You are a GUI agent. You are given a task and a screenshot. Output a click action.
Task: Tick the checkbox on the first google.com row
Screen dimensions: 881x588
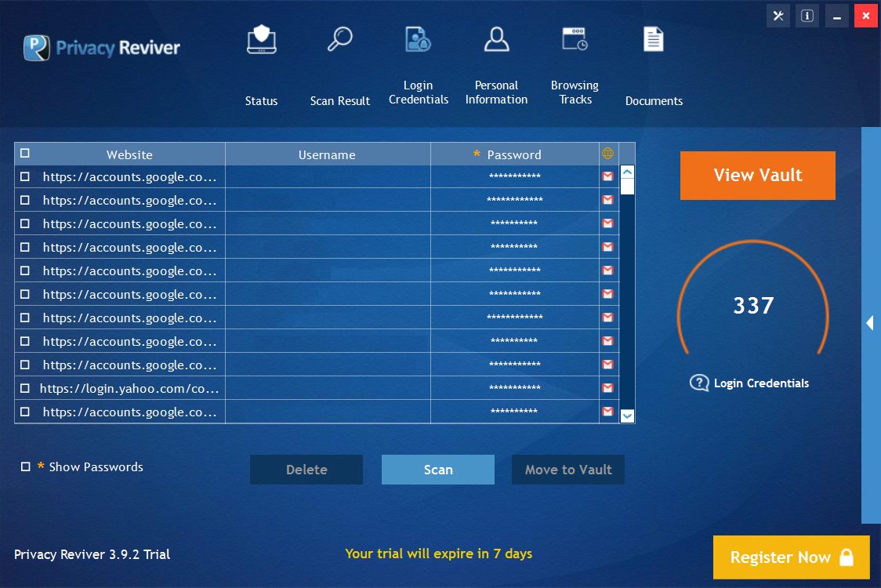(24, 176)
